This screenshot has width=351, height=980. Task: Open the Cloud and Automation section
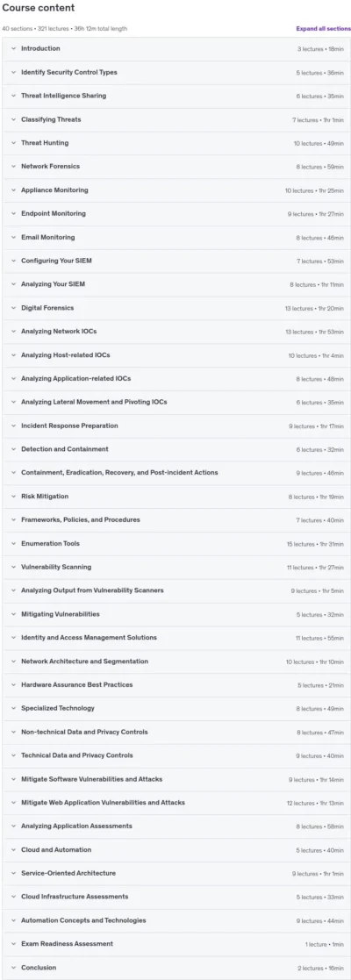coord(176,849)
